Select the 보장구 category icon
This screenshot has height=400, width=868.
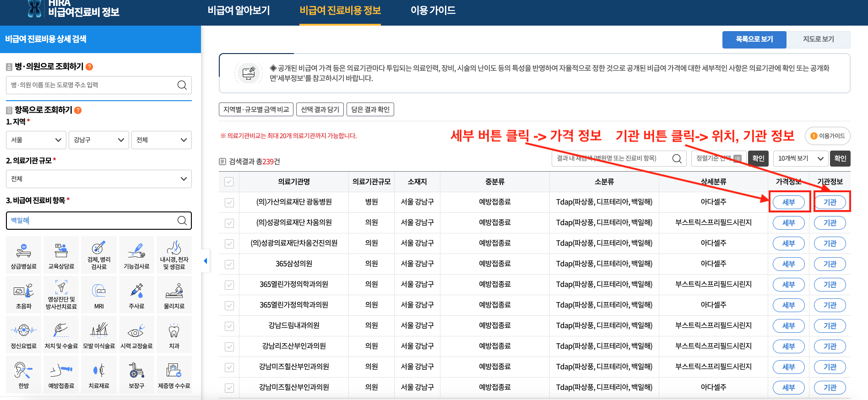(x=136, y=374)
